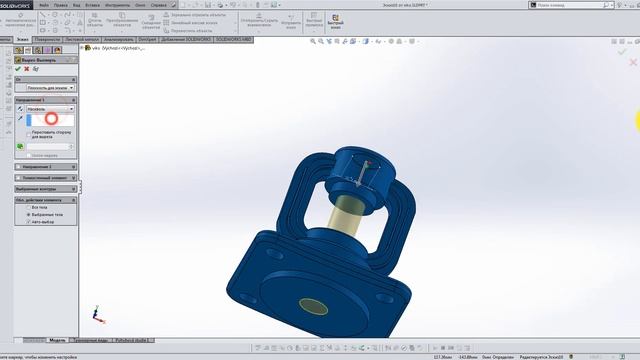Toggle the detailed preview glasses icon
This screenshot has height=360, width=640.
click(36, 69)
